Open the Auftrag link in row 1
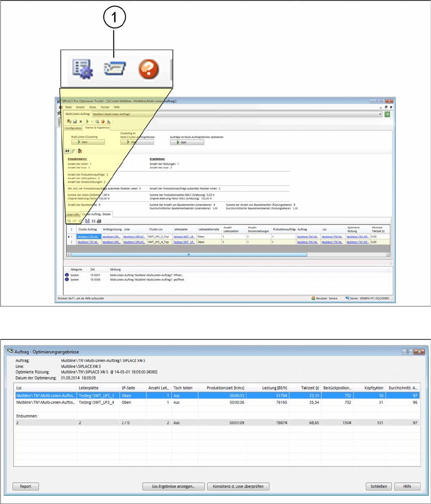431x504 pixels. [307, 236]
